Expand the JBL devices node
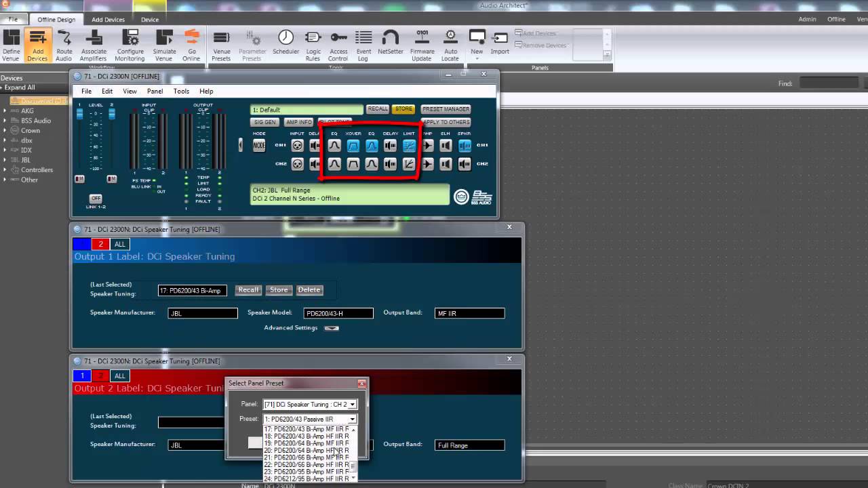 tap(5, 160)
